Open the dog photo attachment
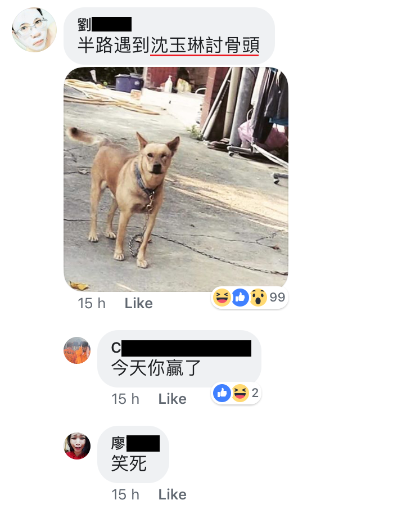 (176, 179)
